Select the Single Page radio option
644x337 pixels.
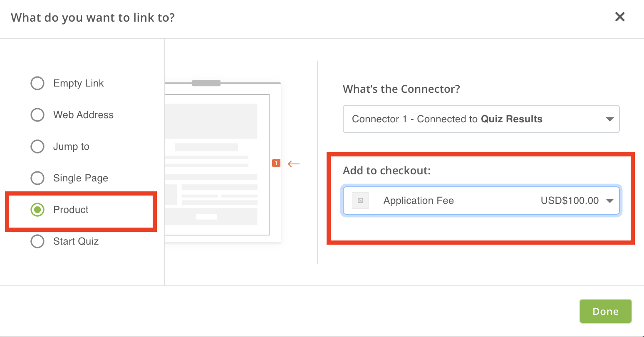(x=37, y=178)
